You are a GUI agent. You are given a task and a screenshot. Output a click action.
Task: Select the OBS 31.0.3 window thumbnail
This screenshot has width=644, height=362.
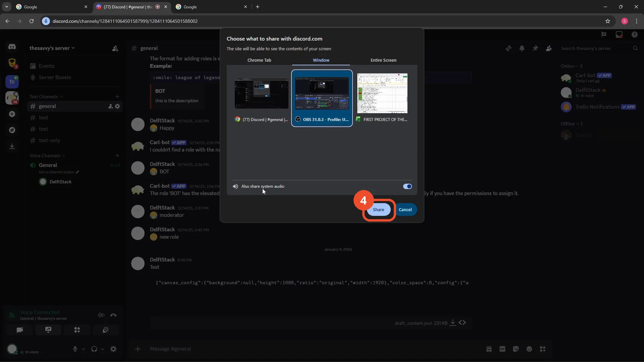coord(322,98)
